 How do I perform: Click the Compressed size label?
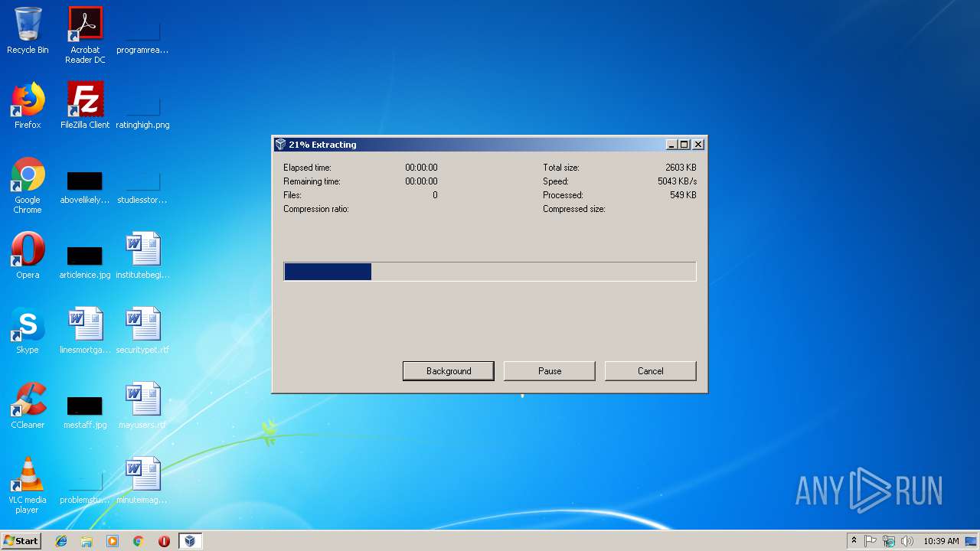pos(573,209)
